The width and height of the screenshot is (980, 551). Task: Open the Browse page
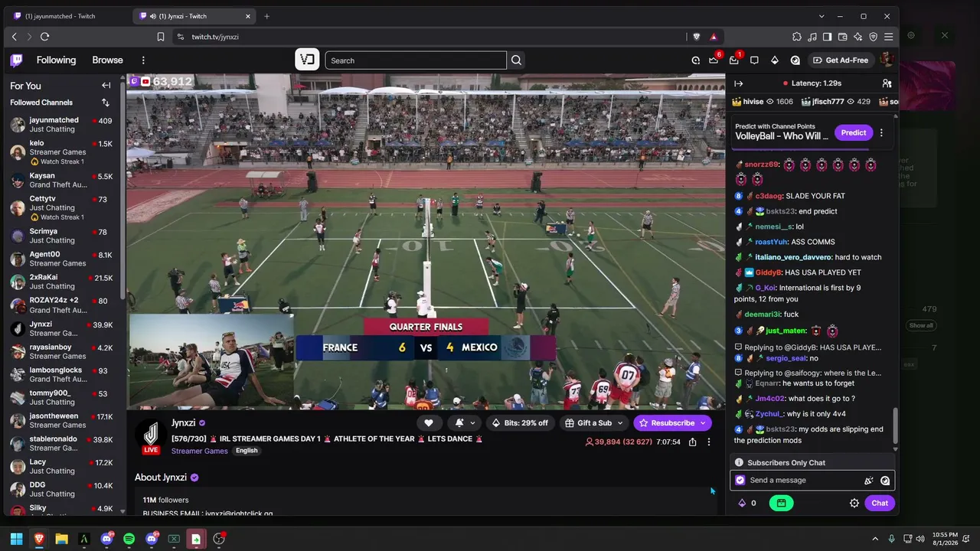click(107, 60)
